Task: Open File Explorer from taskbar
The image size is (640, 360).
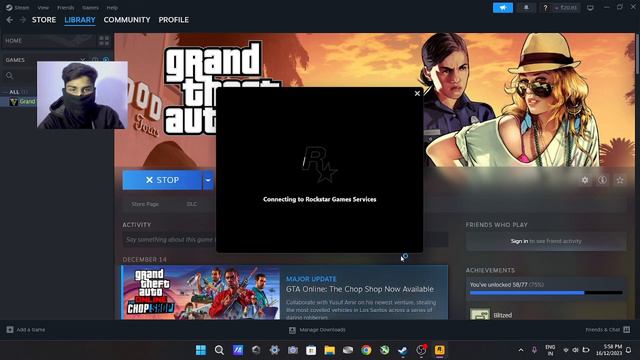Action: click(x=329, y=350)
